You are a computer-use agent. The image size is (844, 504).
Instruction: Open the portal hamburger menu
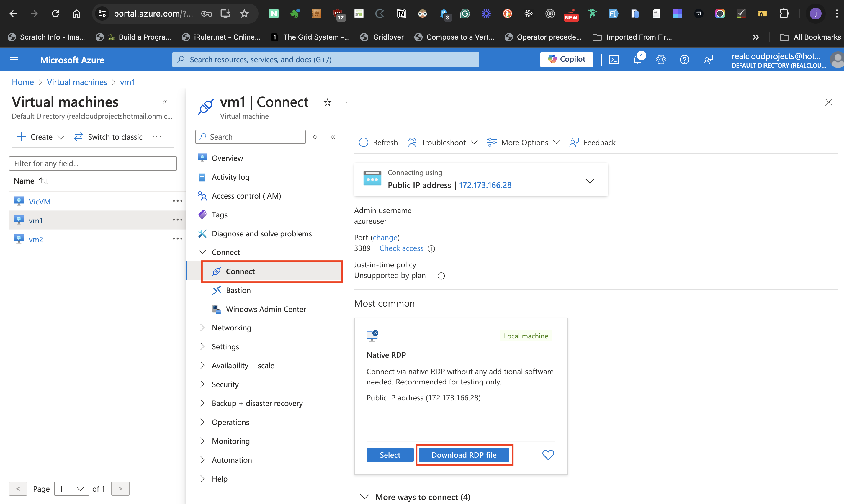(14, 59)
